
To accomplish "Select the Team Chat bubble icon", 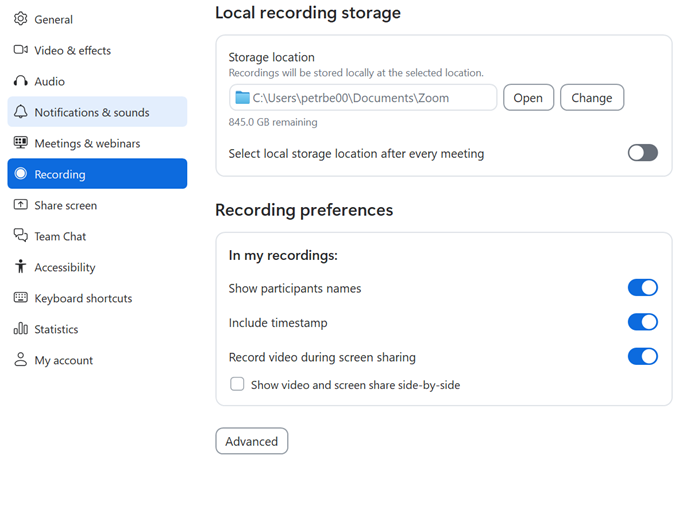I will click(20, 236).
